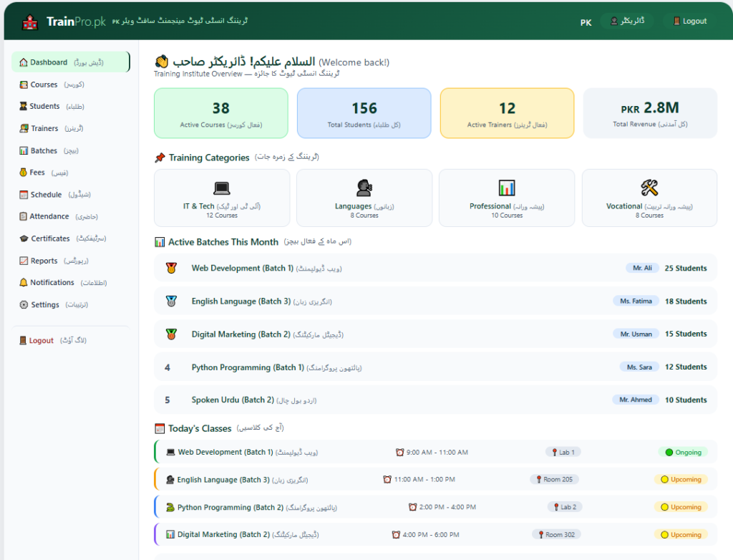Click the 4:00 PM - 6:00 PM time text
This screenshot has height=560, width=733.
430,535
